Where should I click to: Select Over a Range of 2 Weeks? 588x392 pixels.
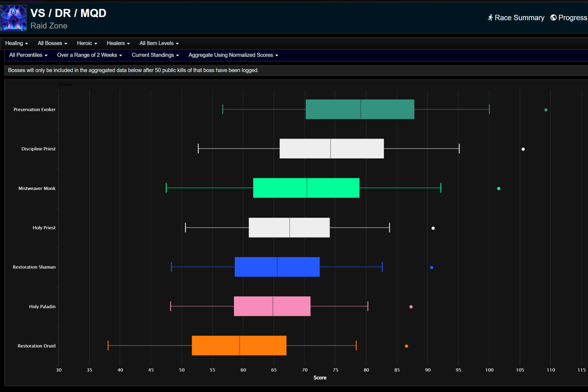coord(90,55)
